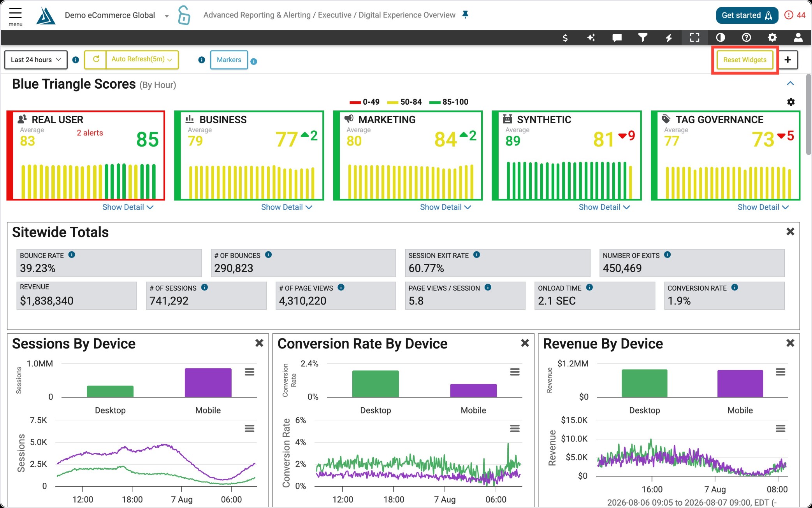Click the dollar sign revenue icon

pyautogui.click(x=565, y=38)
